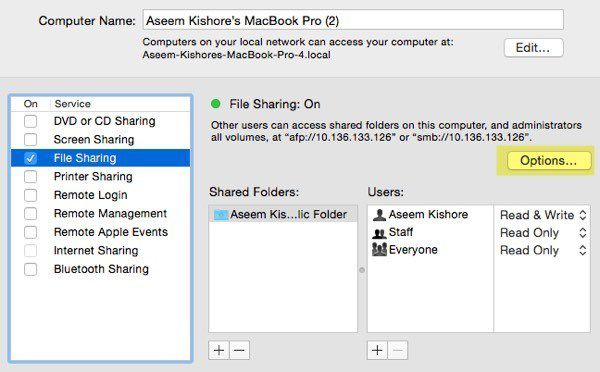The image size is (600, 372).
Task: Click the minus button under Users list
Action: pos(398,350)
